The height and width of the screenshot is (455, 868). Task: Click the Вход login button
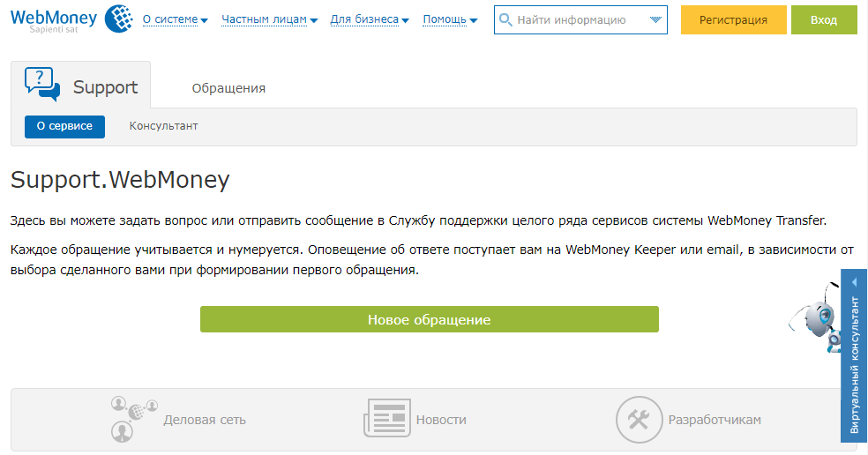coord(824,20)
